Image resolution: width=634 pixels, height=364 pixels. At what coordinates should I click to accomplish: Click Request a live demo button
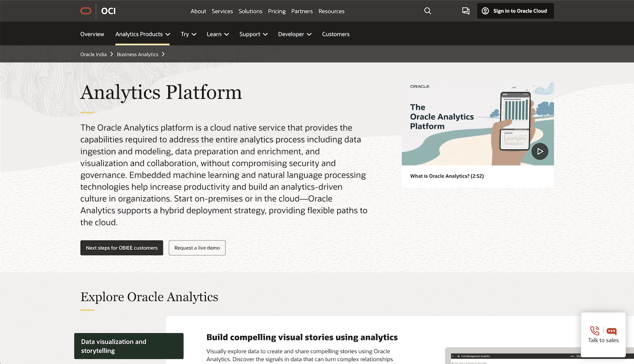click(x=197, y=248)
